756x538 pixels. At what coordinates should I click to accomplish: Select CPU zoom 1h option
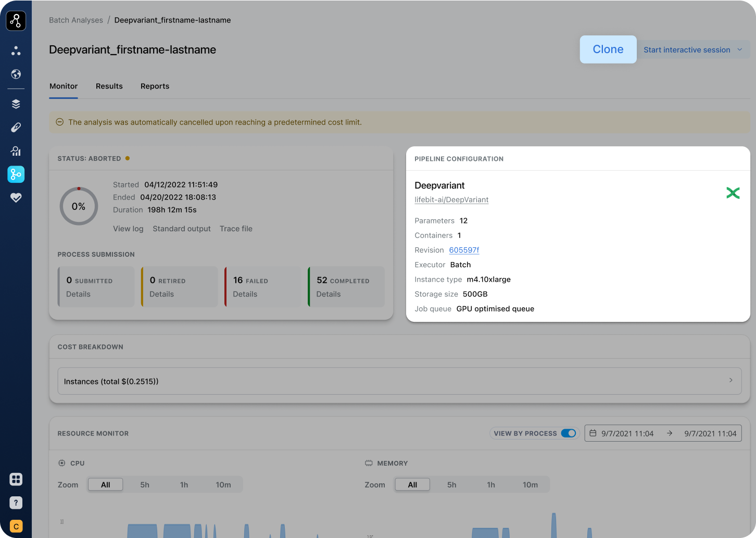pyautogui.click(x=184, y=484)
